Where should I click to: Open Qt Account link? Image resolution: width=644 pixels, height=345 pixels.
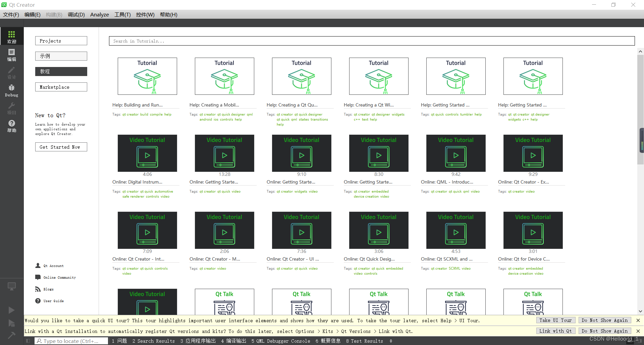point(50,266)
